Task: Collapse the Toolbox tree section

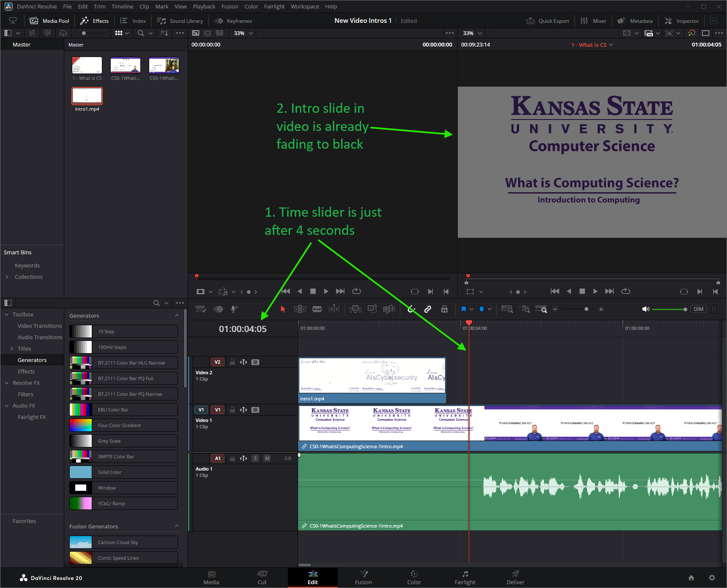Action: pyautogui.click(x=7, y=315)
